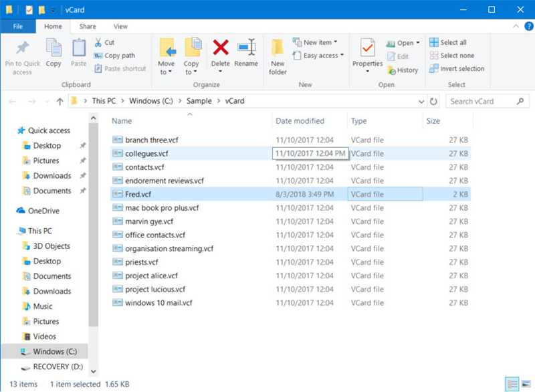Screen dimensions: 535x392
Task: Click the Copy icon in Clipboard group
Action: pyautogui.click(x=53, y=47)
